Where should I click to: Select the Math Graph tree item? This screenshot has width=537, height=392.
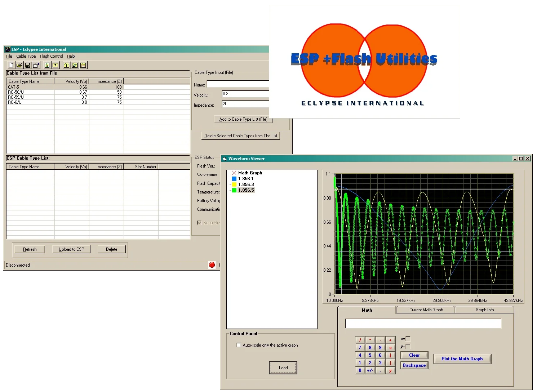[250, 173]
